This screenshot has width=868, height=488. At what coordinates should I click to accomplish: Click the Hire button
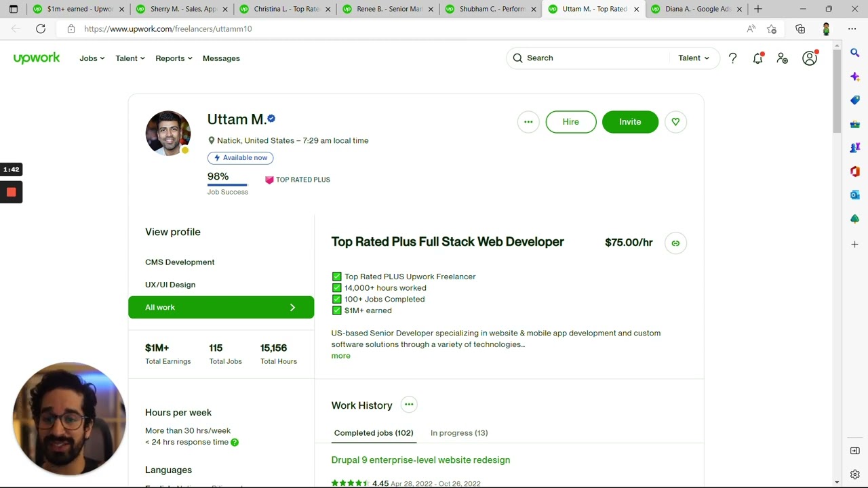point(570,122)
